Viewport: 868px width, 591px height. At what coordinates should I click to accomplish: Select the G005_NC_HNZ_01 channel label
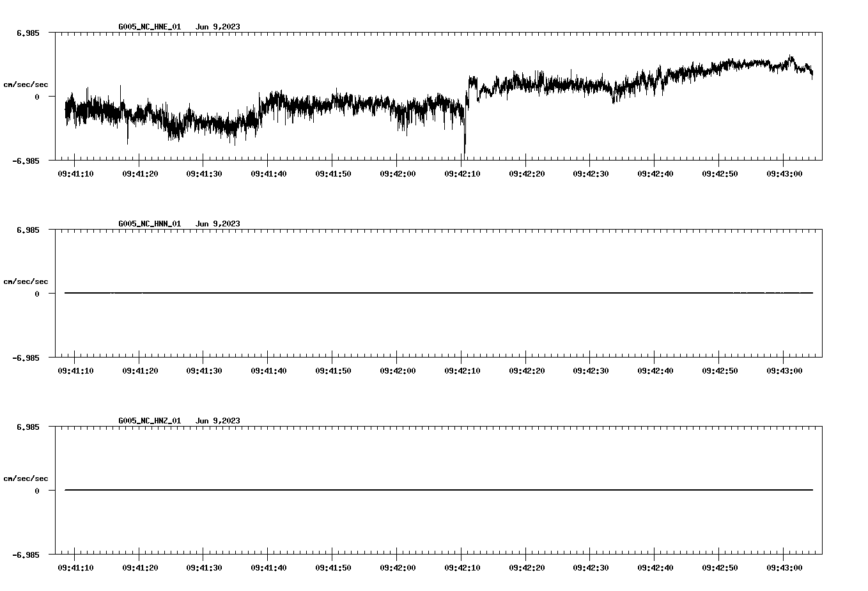click(x=148, y=420)
